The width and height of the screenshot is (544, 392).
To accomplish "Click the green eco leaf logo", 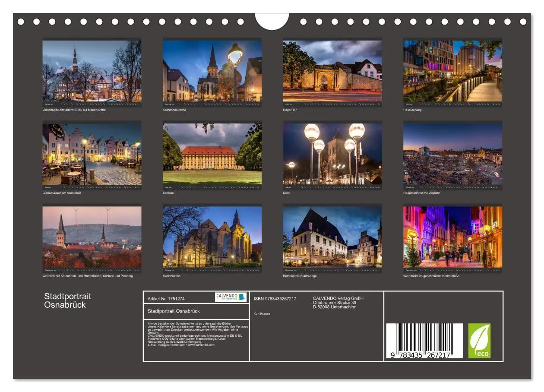I will pyautogui.click(x=480, y=341).
